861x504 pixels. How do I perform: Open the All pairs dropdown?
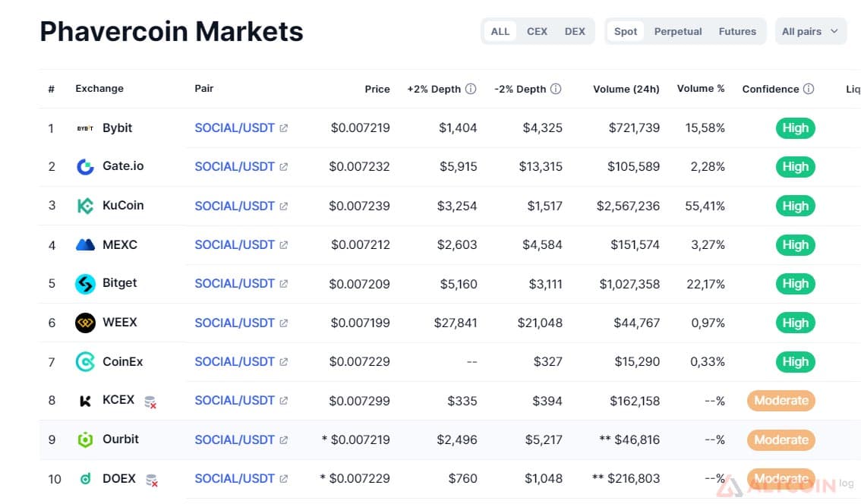click(810, 31)
